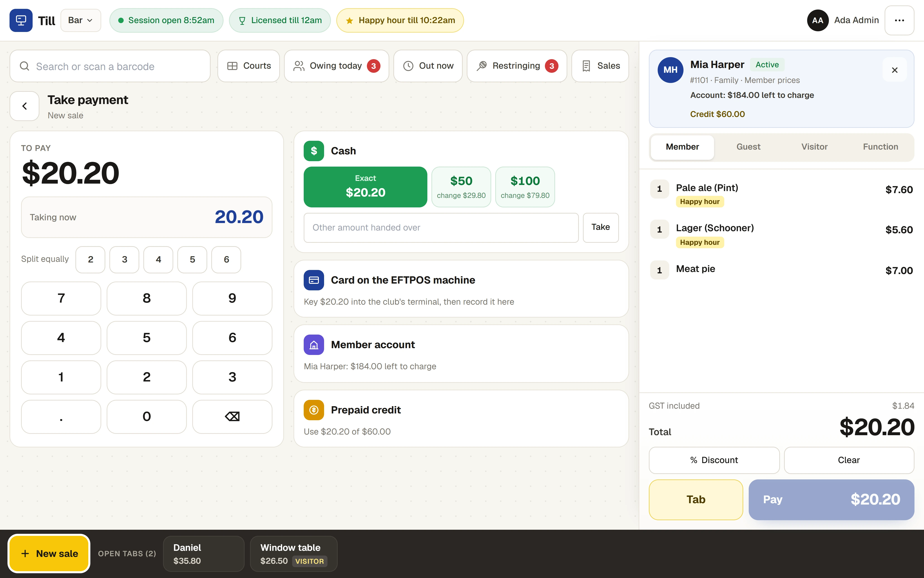Image resolution: width=924 pixels, height=578 pixels.
Task: Select Member account payment icon
Action: pos(314,345)
